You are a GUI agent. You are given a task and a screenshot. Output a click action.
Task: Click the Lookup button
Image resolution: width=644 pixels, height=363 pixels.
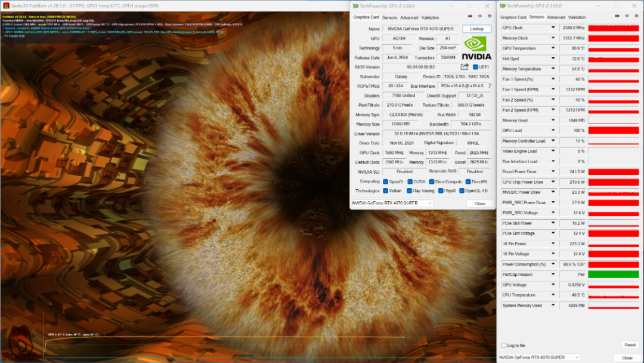476,29
